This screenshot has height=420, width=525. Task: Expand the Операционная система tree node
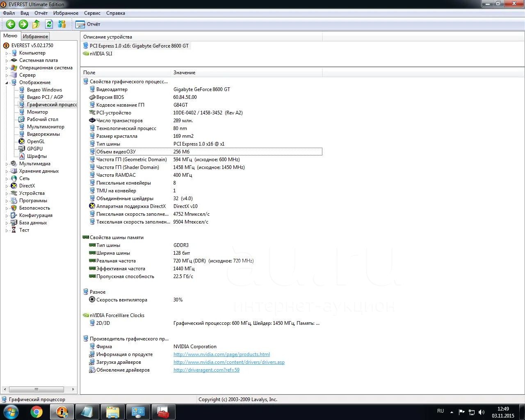(x=7, y=68)
